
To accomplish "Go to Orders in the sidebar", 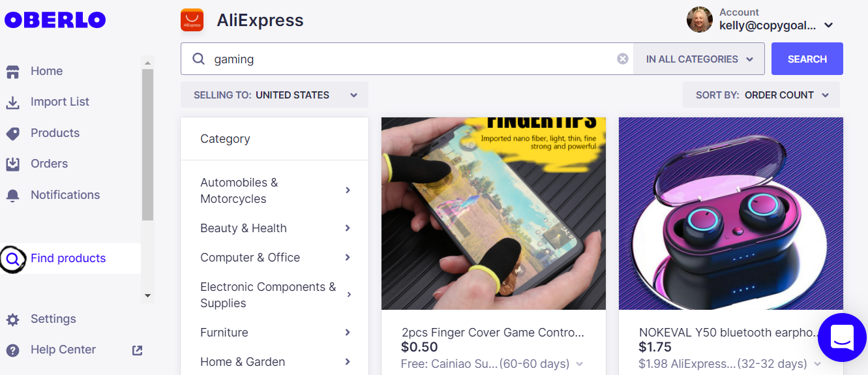I will [x=49, y=164].
